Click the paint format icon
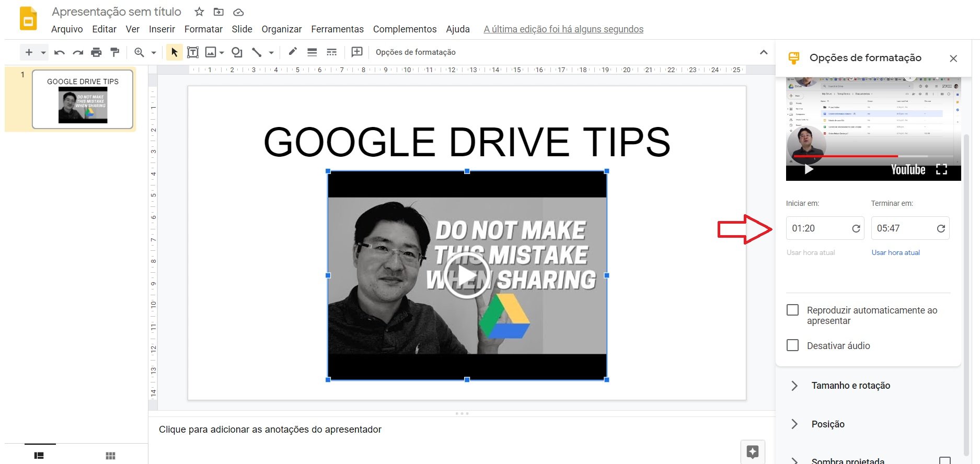Image resolution: width=980 pixels, height=464 pixels. click(x=115, y=52)
